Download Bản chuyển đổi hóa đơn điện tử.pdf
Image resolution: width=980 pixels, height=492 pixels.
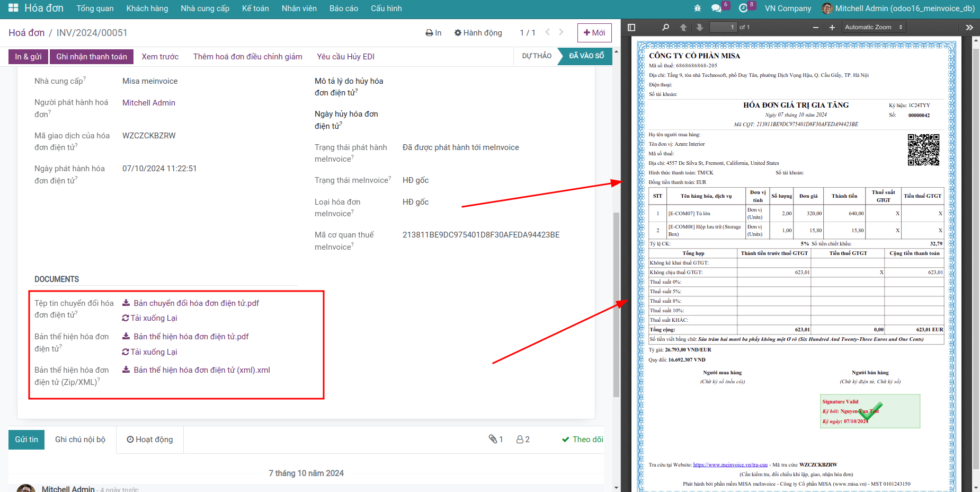click(x=196, y=303)
